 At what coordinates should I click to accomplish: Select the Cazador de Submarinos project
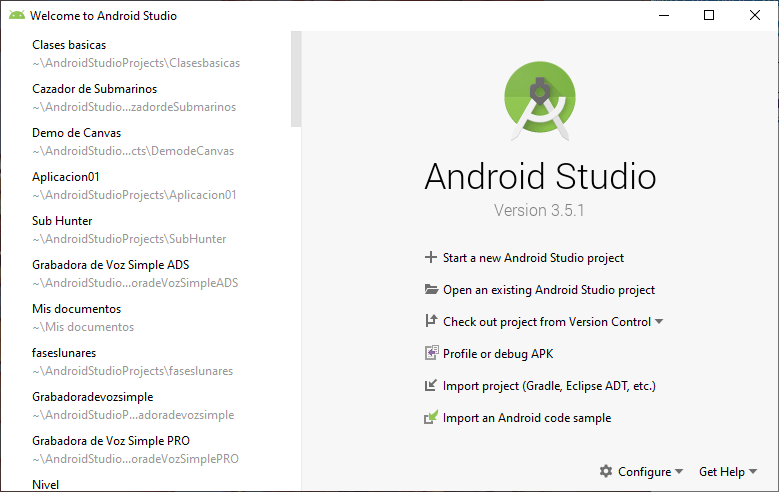click(x=94, y=89)
